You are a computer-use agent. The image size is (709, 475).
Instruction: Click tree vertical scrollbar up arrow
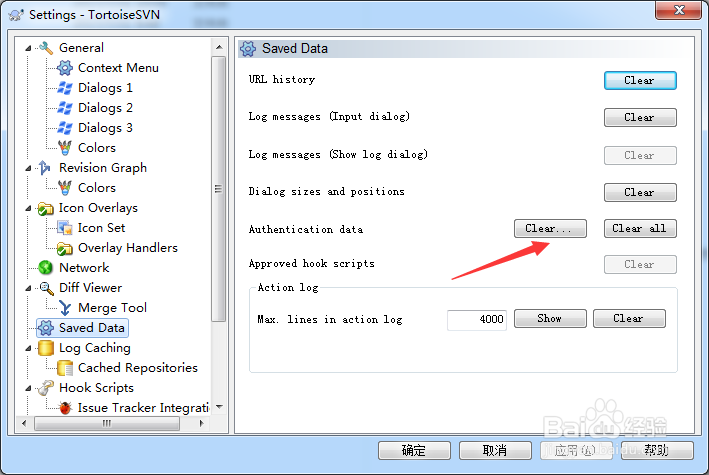219,47
